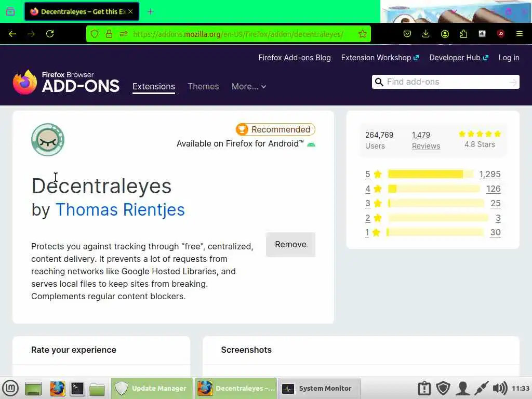The width and height of the screenshot is (532, 399).
Task: Open Terminal from the taskbar
Action: [77, 389]
